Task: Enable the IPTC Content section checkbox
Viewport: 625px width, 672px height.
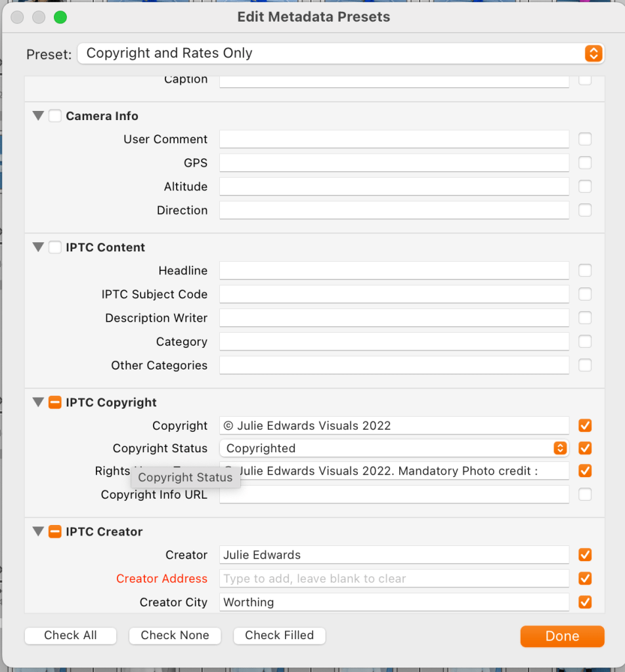Action: click(55, 247)
